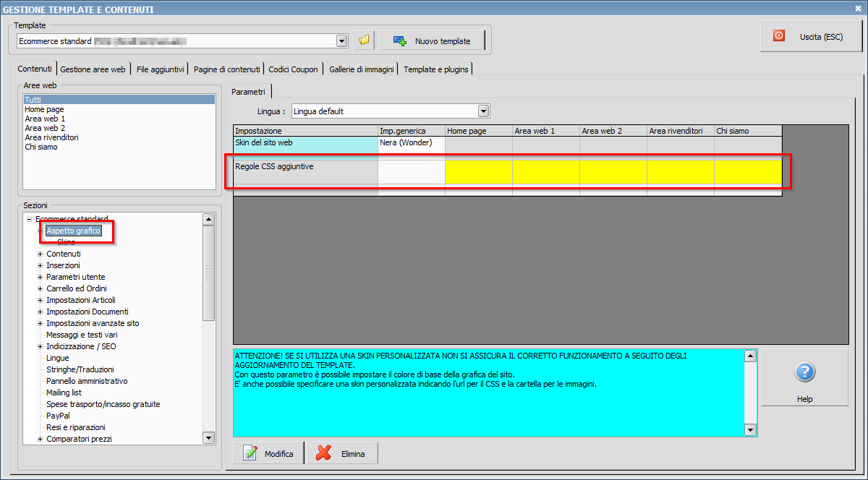Click yellow Home page cell for CSS rules
Image resolution: width=868 pixels, height=480 pixels.
[x=478, y=172]
